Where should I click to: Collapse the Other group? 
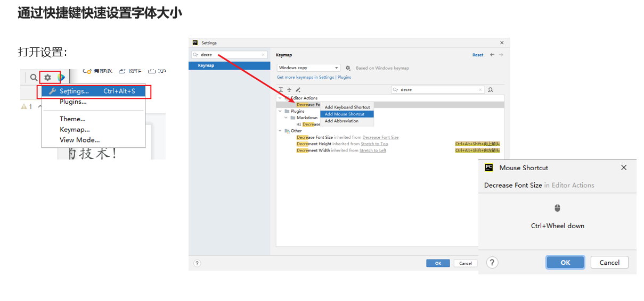click(x=280, y=131)
